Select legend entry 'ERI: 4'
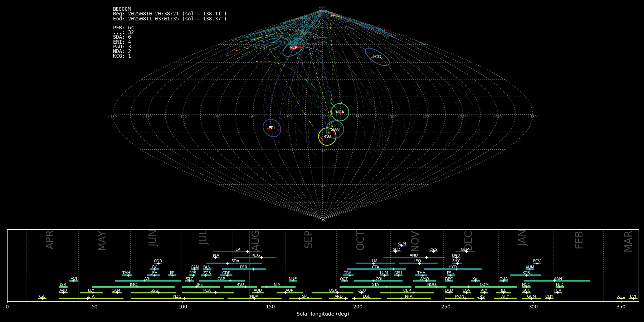Screen dimensions: 644x322 pos(122,42)
